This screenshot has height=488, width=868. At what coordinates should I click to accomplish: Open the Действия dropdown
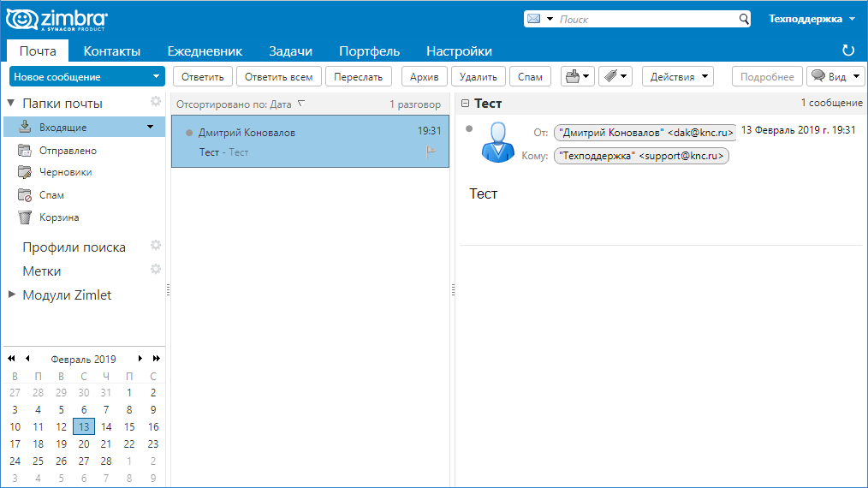tap(678, 76)
